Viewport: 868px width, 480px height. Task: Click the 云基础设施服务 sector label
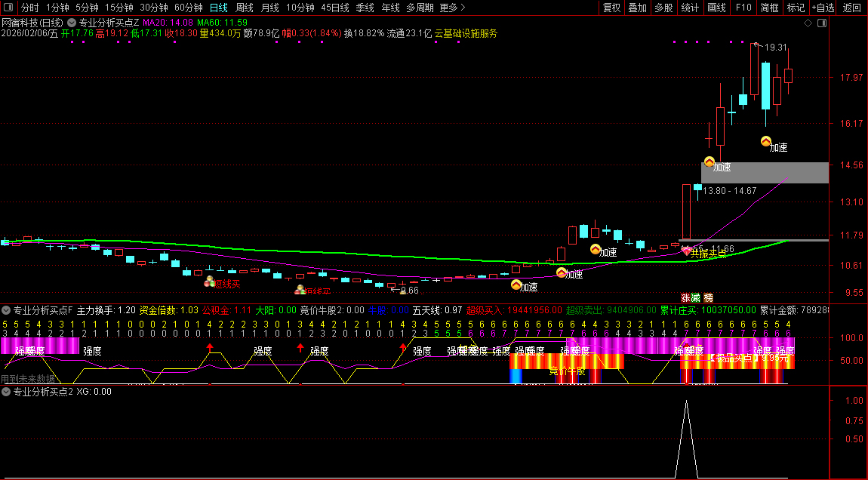tap(466, 33)
